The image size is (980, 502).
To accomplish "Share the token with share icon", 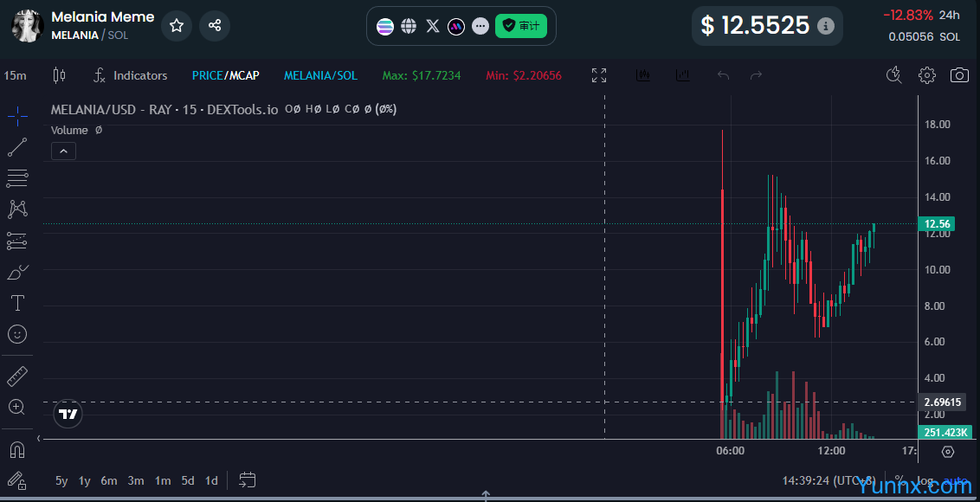I will [215, 26].
